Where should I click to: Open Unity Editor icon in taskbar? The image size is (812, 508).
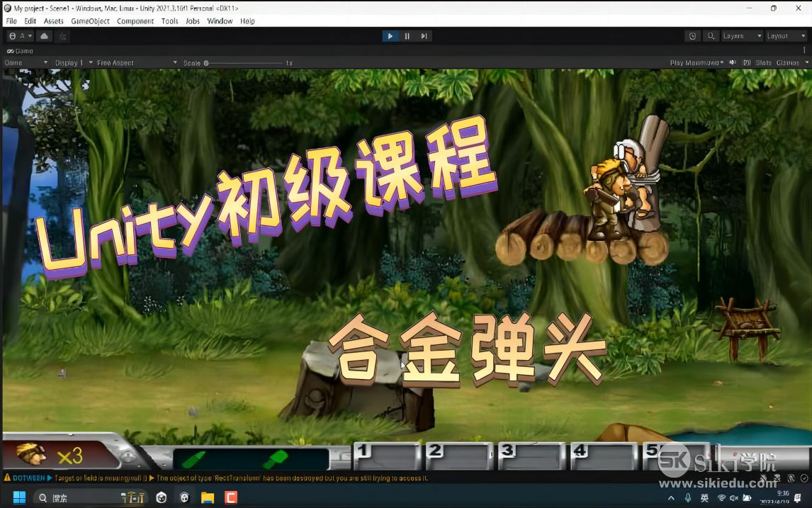pyautogui.click(x=184, y=497)
